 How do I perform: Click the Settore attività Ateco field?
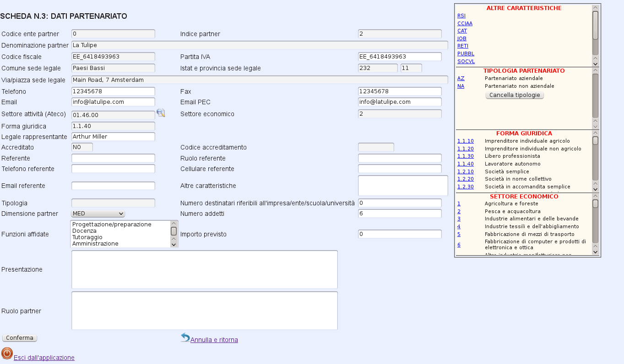click(113, 115)
